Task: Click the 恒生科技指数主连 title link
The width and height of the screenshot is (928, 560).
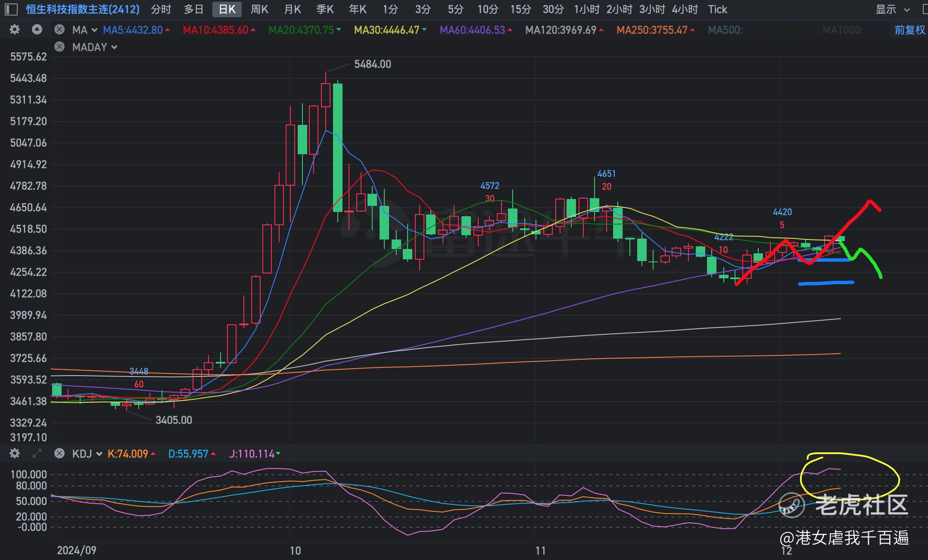Action: tap(82, 9)
